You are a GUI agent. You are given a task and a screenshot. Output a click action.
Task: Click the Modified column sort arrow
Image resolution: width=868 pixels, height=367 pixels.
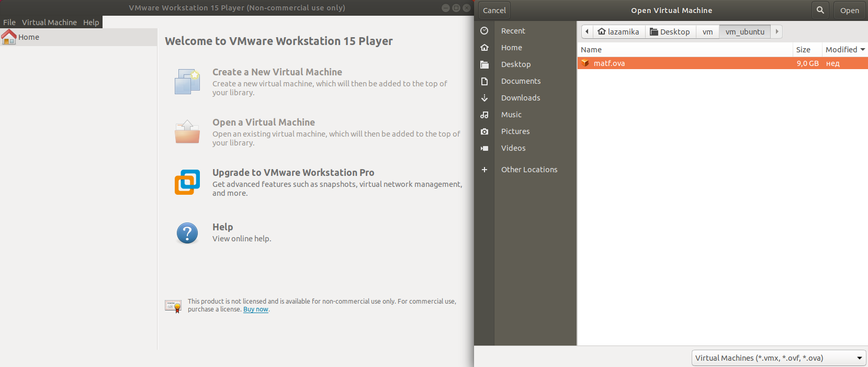click(862, 50)
